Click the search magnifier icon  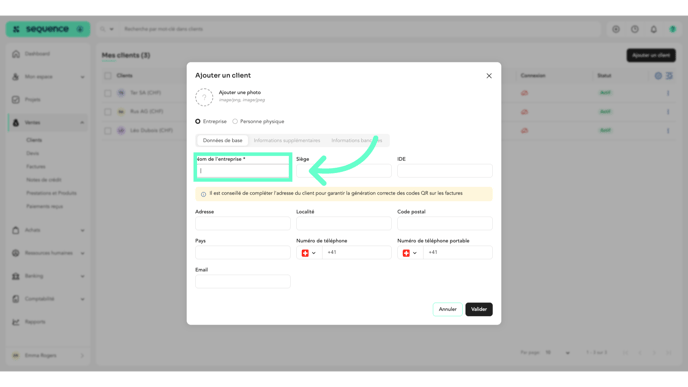click(x=103, y=29)
